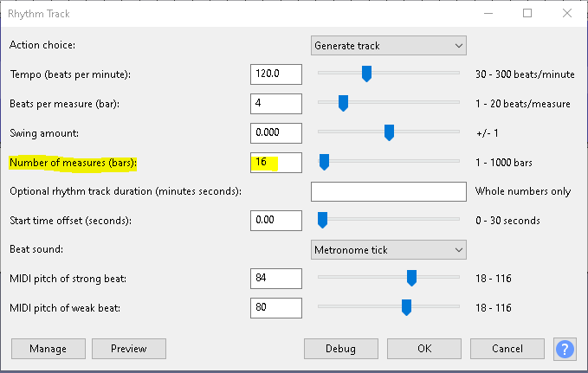Click the Start time offset slider handle
Image resolution: width=588 pixels, height=373 pixels.
[322, 220]
